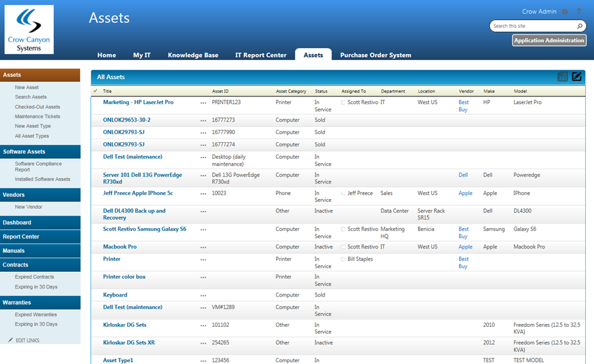
Task: Open All Asset Types link
Action: point(32,136)
